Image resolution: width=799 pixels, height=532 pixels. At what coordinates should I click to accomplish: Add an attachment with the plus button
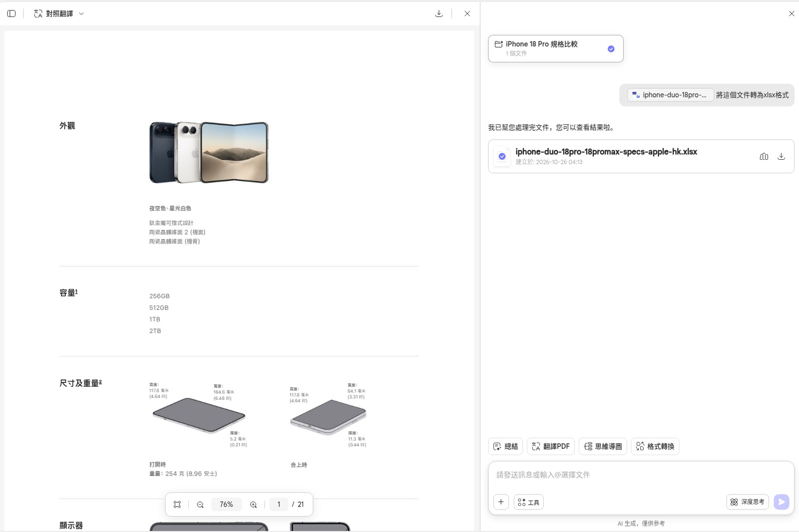click(x=501, y=502)
